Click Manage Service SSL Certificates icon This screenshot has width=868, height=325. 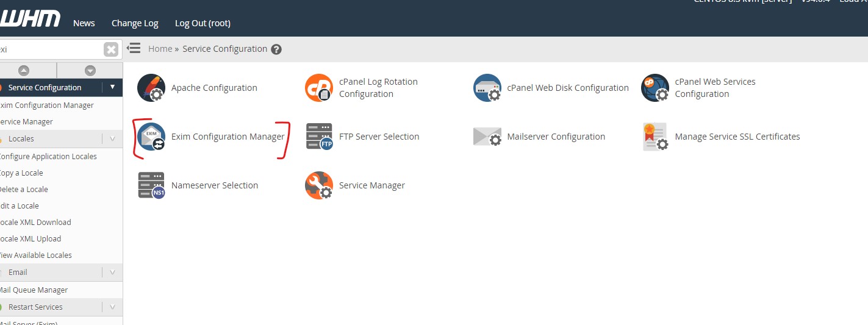(655, 137)
